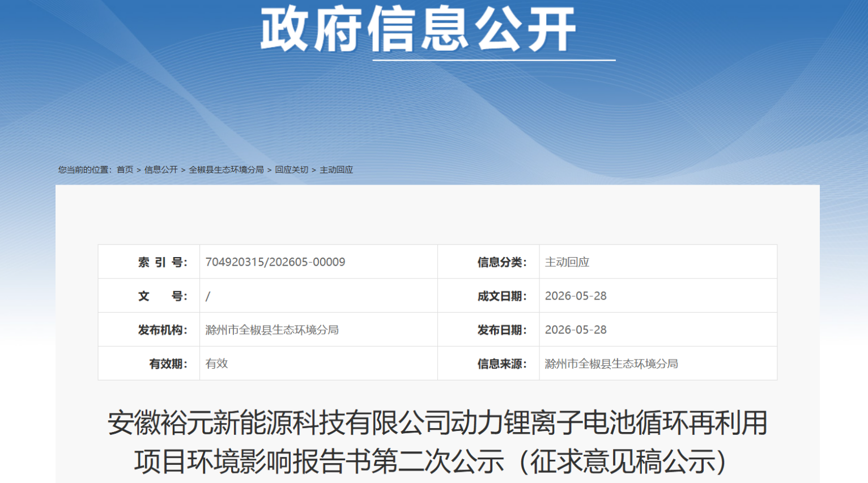868x483 pixels.
Task: Select the 有效期 value 有效
Action: click(x=216, y=364)
